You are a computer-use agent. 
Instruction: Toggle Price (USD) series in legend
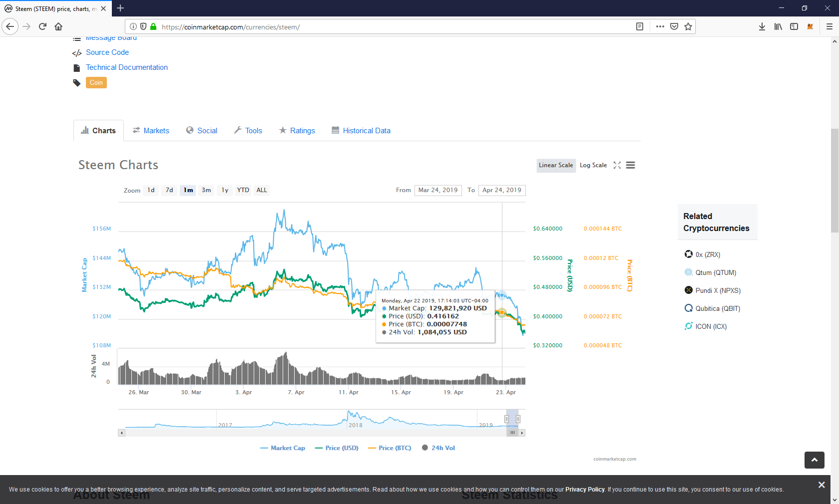337,448
